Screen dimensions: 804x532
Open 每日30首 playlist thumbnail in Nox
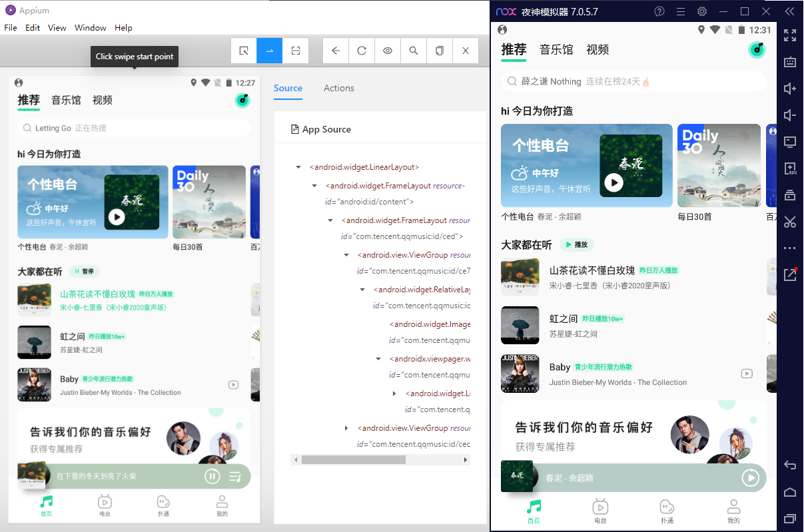(719, 165)
